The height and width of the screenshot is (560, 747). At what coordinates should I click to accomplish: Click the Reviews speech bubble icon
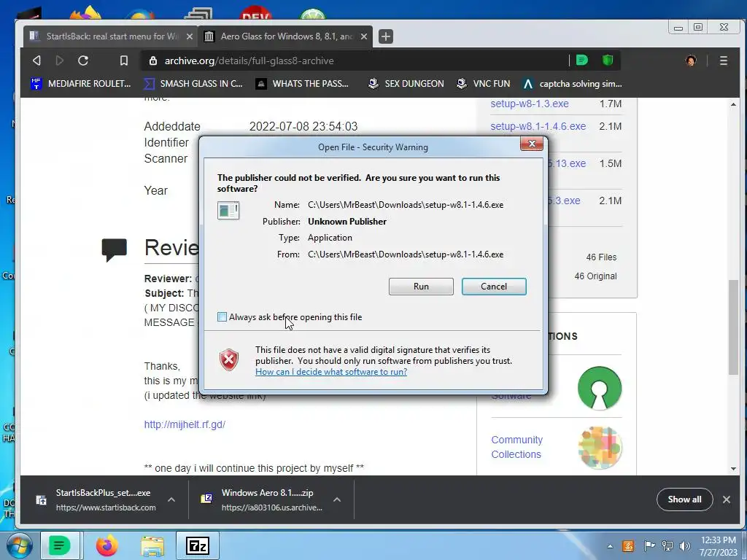pos(115,249)
